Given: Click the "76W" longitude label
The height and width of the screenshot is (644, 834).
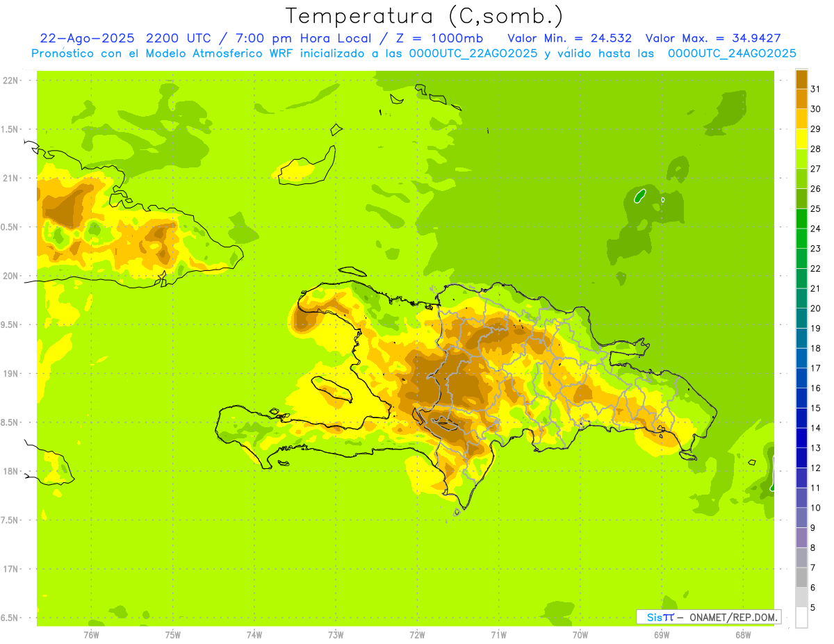Looking at the screenshot, I should (x=91, y=635).
